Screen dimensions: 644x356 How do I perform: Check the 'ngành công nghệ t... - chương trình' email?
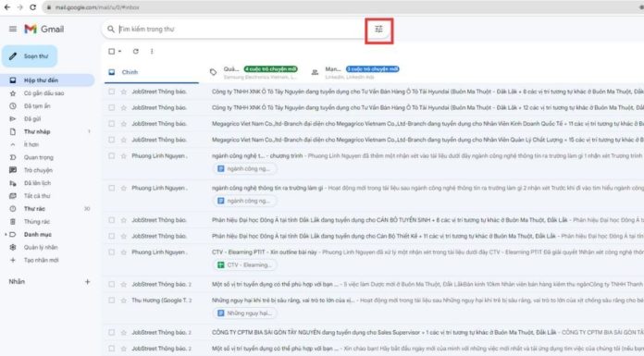pyautogui.click(x=111, y=155)
